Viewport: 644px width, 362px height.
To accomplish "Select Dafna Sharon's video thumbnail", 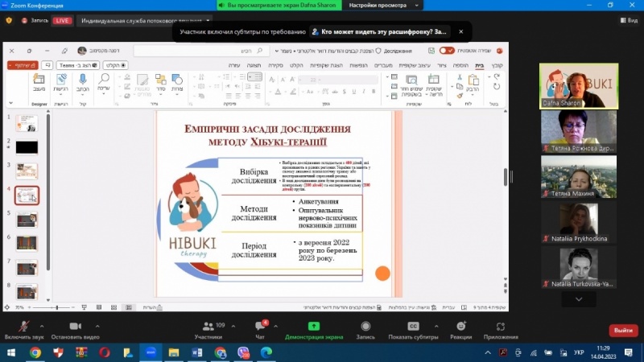I will point(579,86).
